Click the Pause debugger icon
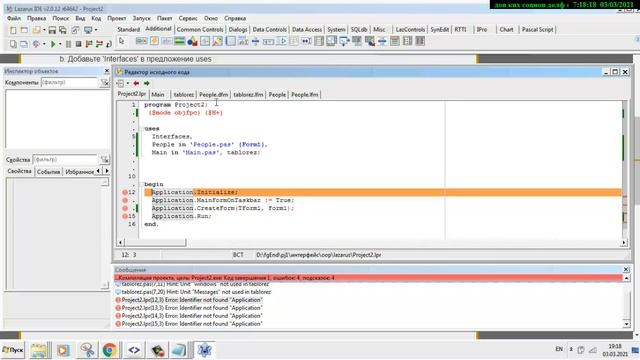 68,44
